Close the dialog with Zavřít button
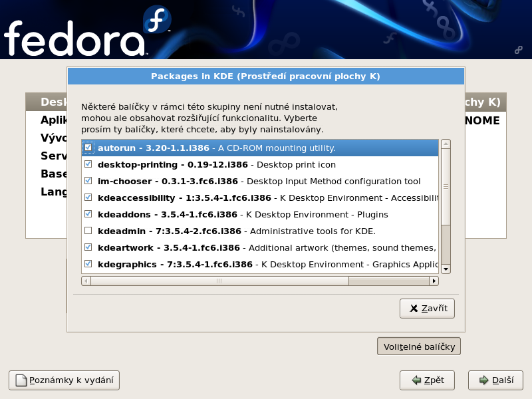 pyautogui.click(x=427, y=309)
